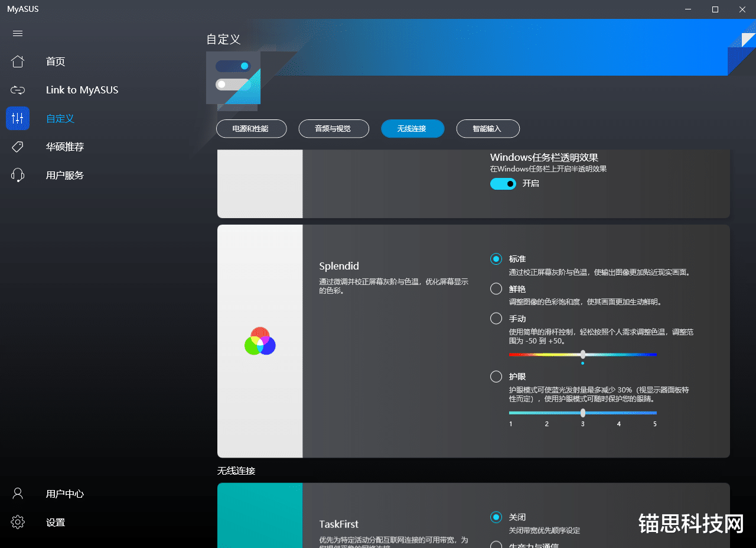Click the 用户服务 headset icon

click(18, 175)
